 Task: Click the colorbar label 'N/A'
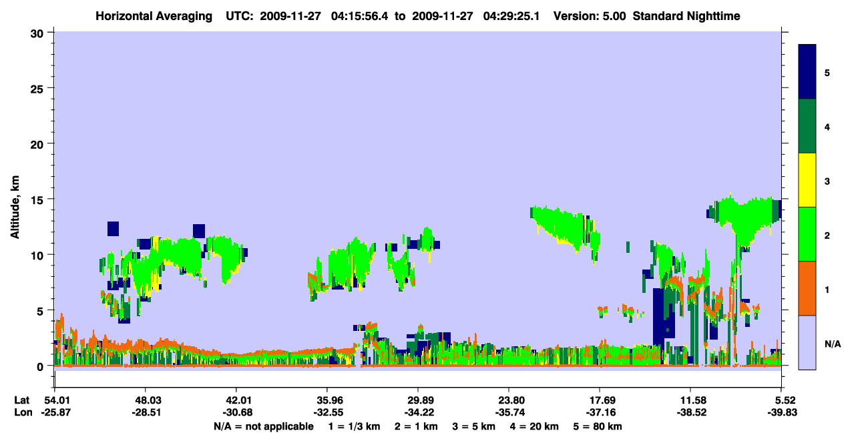pyautogui.click(x=833, y=344)
